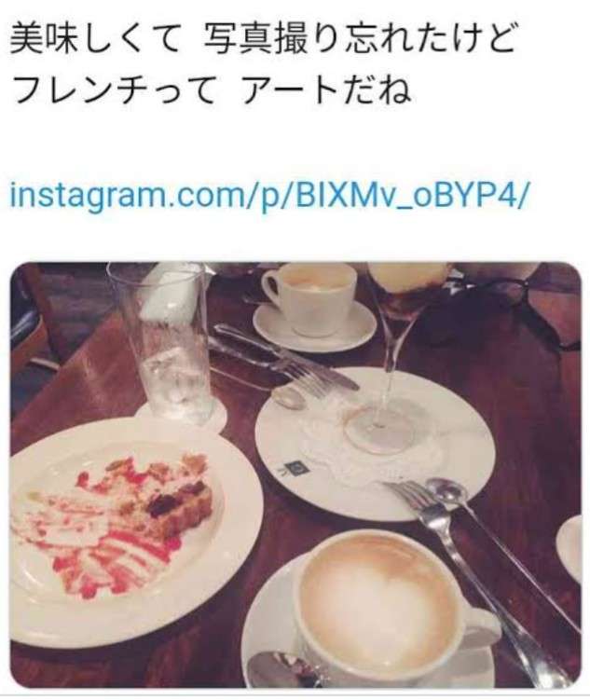Viewport: 590px width, 700px height.
Task: Click the knife beside the espresso saucer
Action: (x=285, y=355)
